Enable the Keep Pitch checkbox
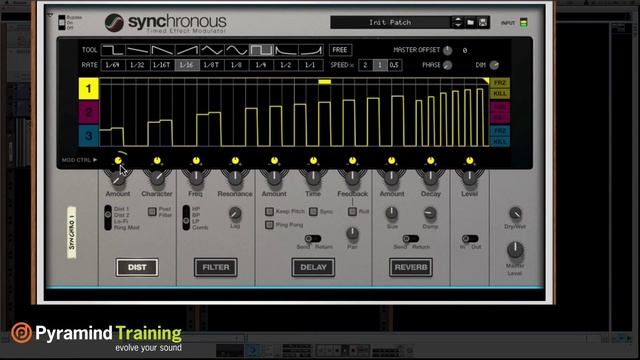The height and width of the screenshot is (360, 640). [269, 211]
